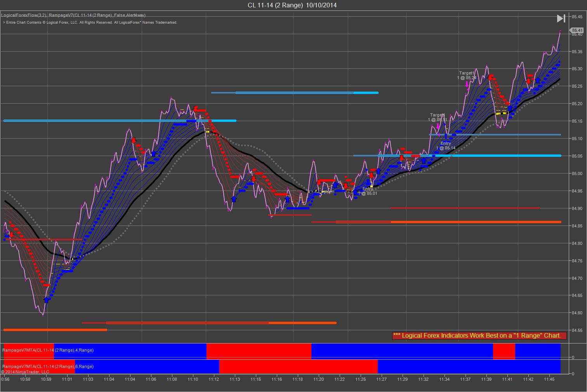Click the 85.25 price axis label

point(577,86)
